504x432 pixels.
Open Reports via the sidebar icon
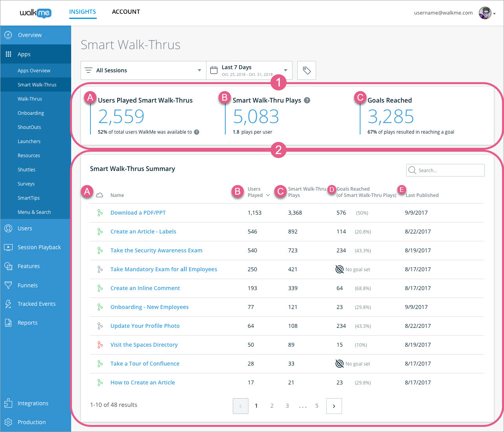(8, 322)
